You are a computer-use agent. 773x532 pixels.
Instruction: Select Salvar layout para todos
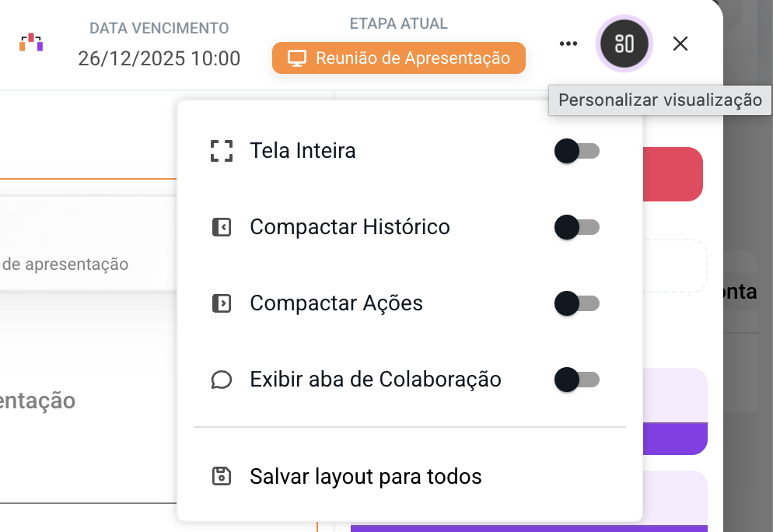(366, 476)
